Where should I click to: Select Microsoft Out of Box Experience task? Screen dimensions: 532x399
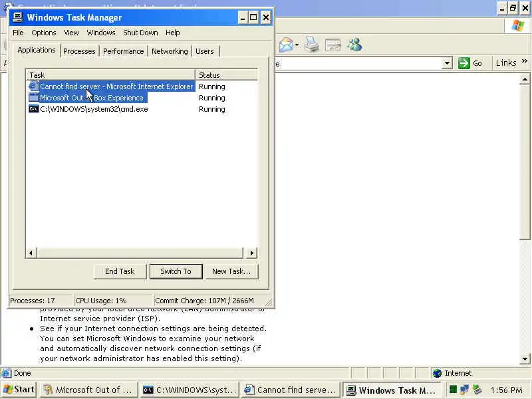(92, 98)
